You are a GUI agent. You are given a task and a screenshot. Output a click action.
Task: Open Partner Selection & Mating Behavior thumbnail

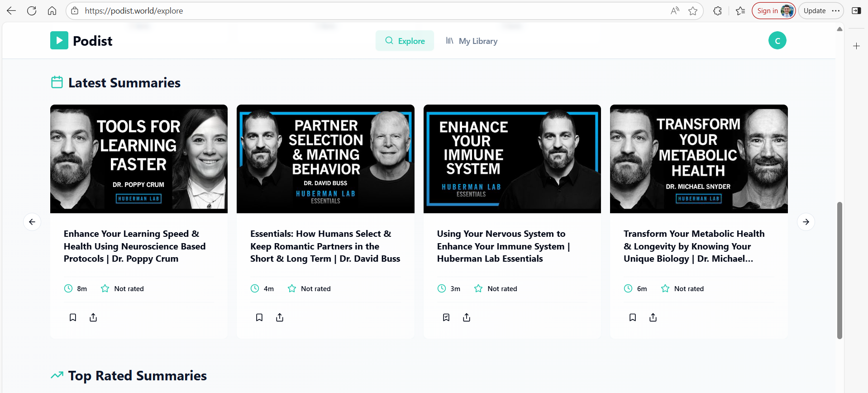325,159
